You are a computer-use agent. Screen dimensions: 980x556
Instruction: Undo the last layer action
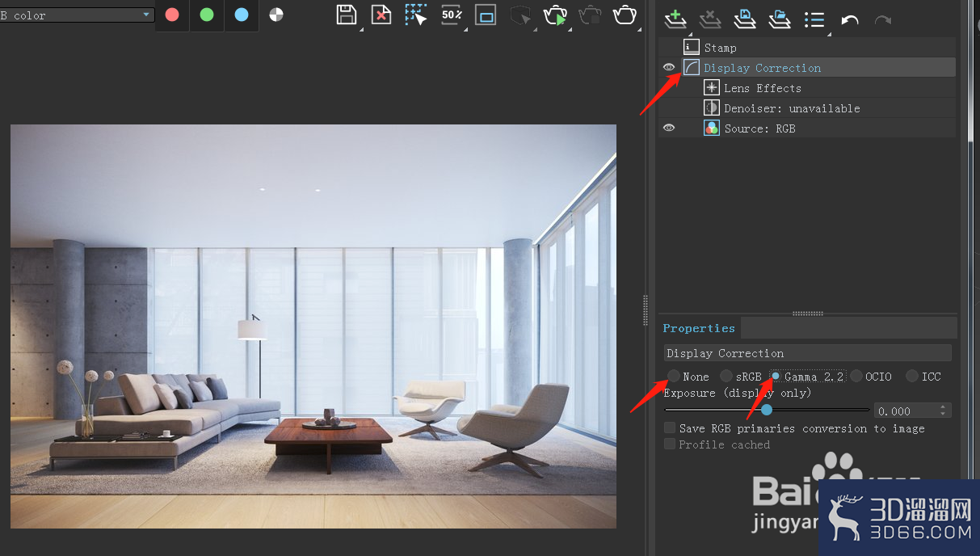850,19
